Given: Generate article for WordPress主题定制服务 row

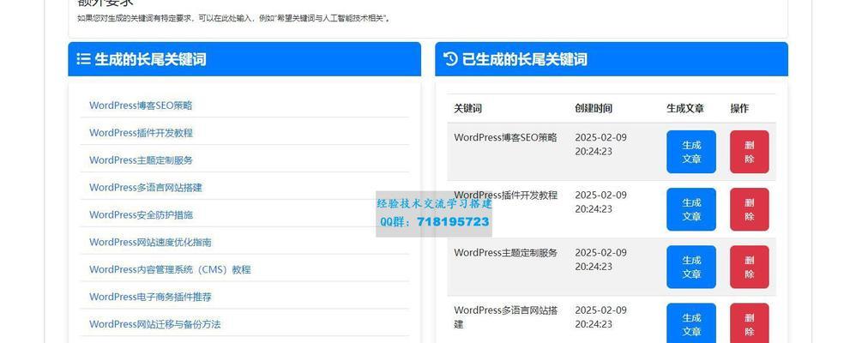Looking at the screenshot, I should (690, 267).
